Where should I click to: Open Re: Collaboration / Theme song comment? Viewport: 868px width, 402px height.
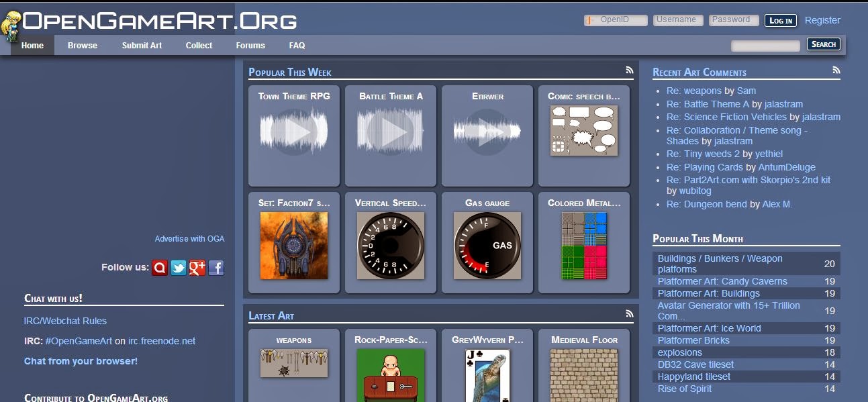point(737,136)
